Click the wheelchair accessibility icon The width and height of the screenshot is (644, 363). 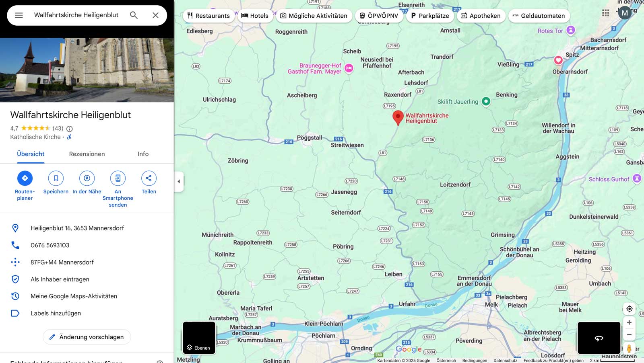pyautogui.click(x=69, y=137)
